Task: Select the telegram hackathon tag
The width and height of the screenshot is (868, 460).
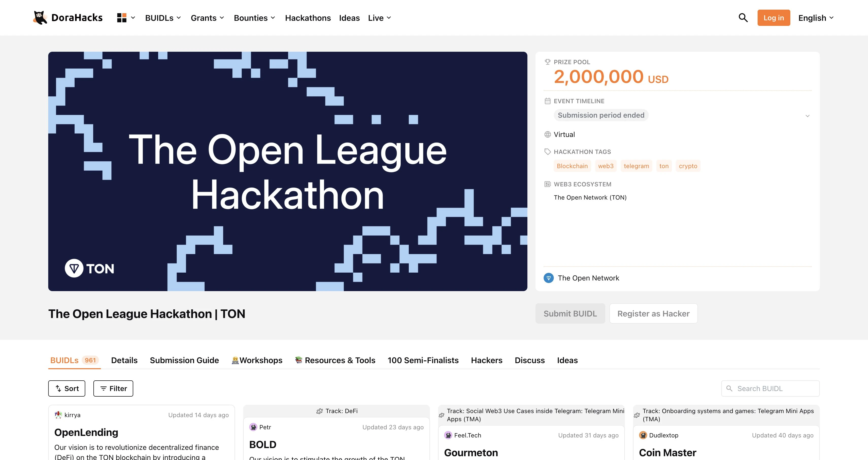Action: coord(636,166)
